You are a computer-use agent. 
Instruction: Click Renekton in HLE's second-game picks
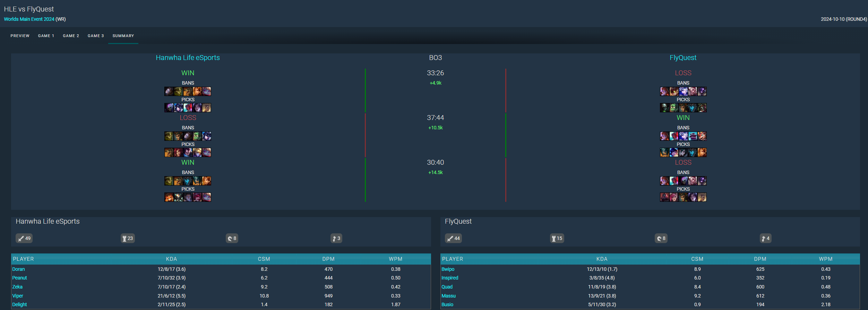[x=169, y=152]
